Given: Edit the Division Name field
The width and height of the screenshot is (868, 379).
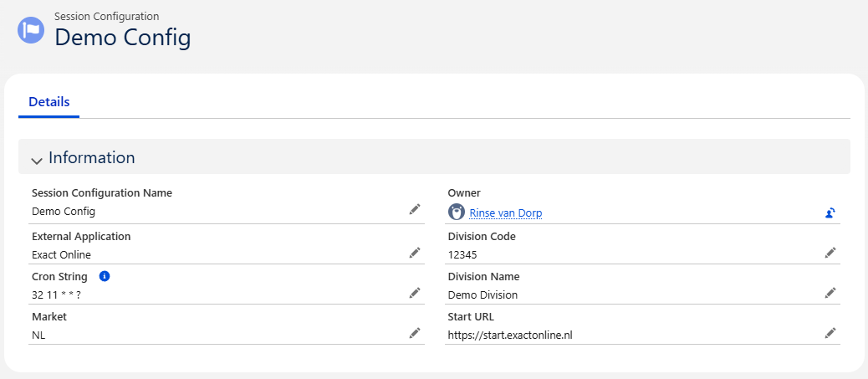Looking at the screenshot, I should click(830, 293).
